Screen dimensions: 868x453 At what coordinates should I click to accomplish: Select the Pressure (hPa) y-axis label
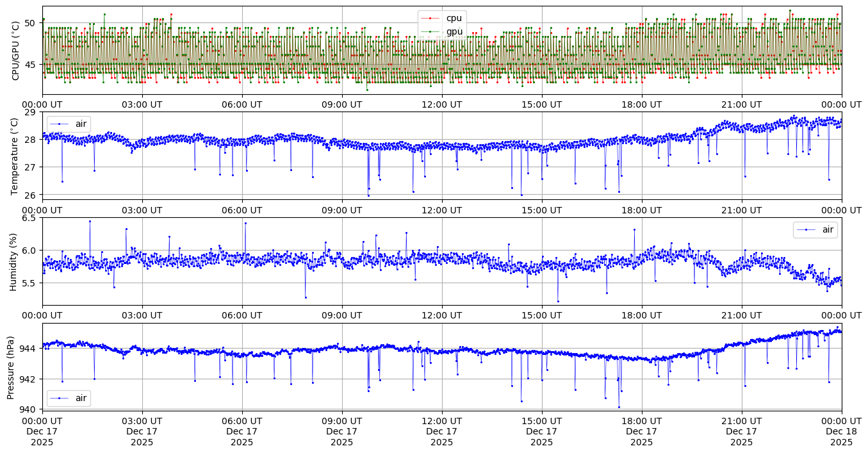(11, 366)
